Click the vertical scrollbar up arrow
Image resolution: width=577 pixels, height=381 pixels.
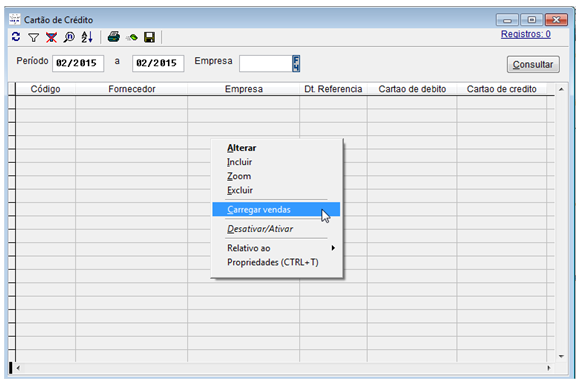pos(561,89)
